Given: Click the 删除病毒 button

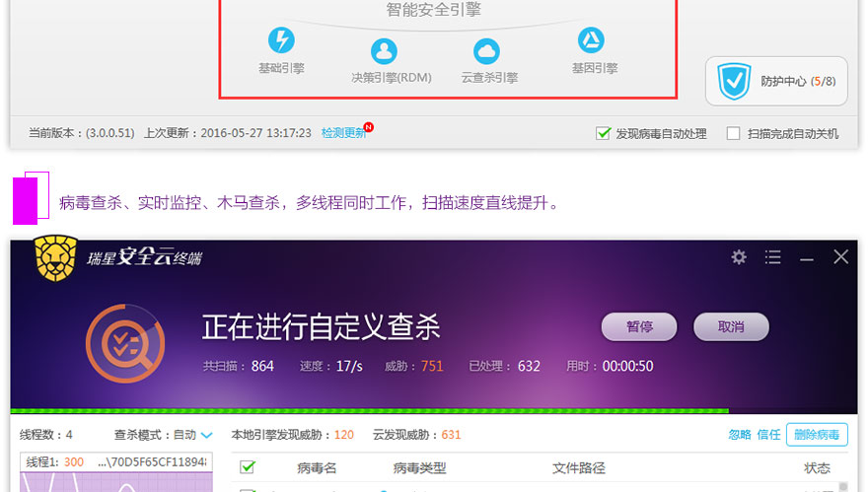Looking at the screenshot, I should tap(817, 435).
